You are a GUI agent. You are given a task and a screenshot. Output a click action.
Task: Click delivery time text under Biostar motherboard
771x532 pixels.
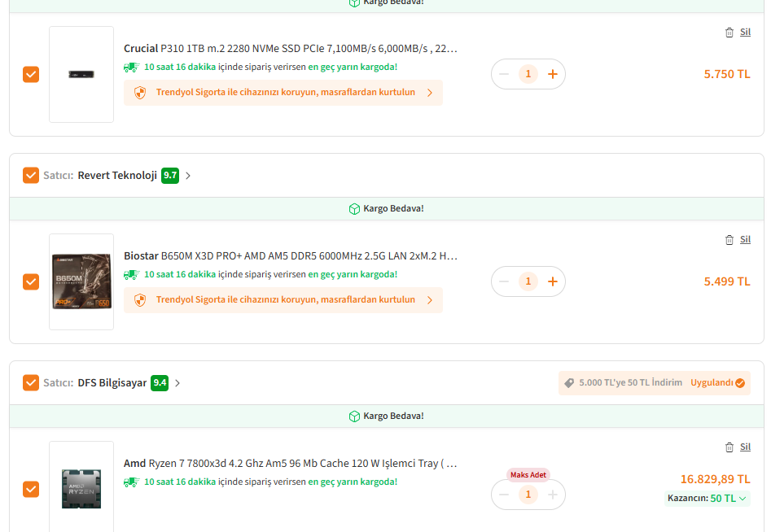tap(270, 274)
